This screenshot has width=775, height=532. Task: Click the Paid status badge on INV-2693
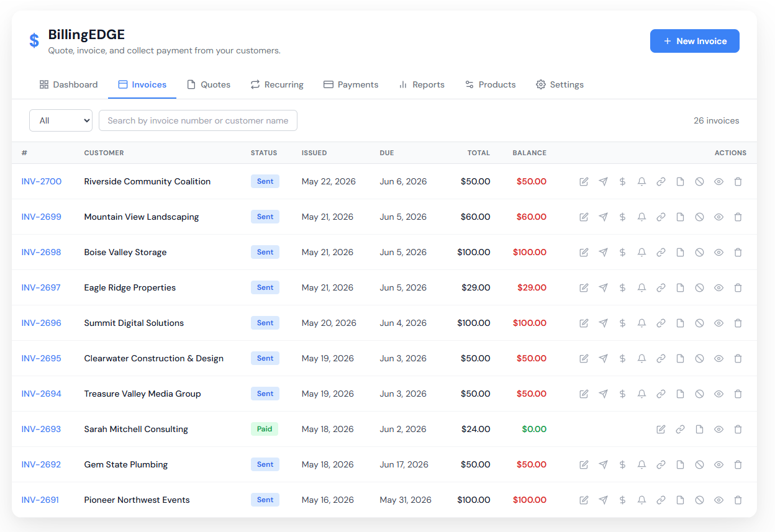click(265, 429)
